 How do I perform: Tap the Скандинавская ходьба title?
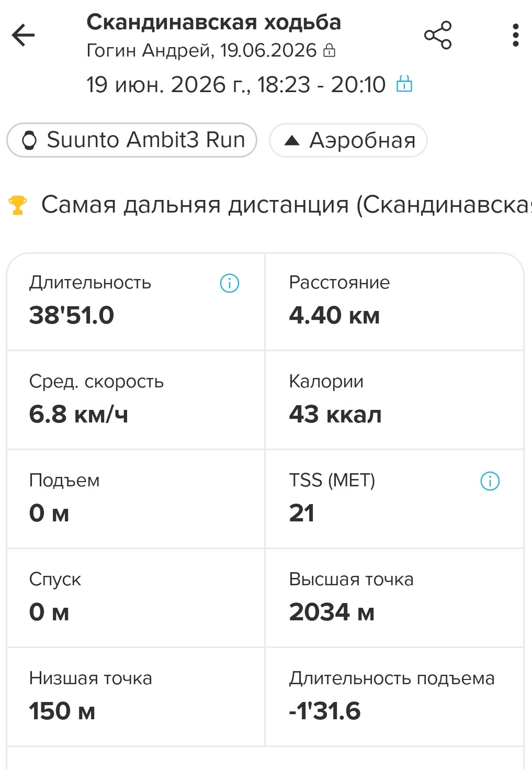[214, 23]
